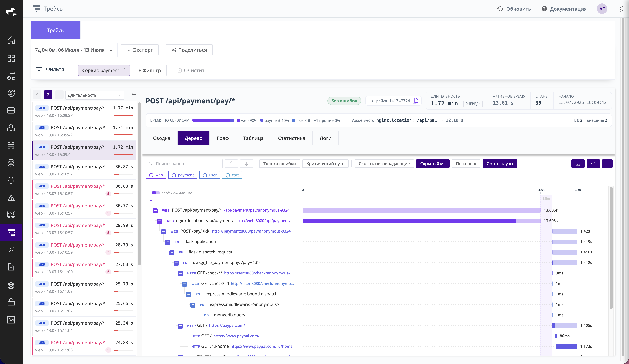Open alerts bell icon in sidebar
Viewport: 629px width, 364px height.
point(11,180)
